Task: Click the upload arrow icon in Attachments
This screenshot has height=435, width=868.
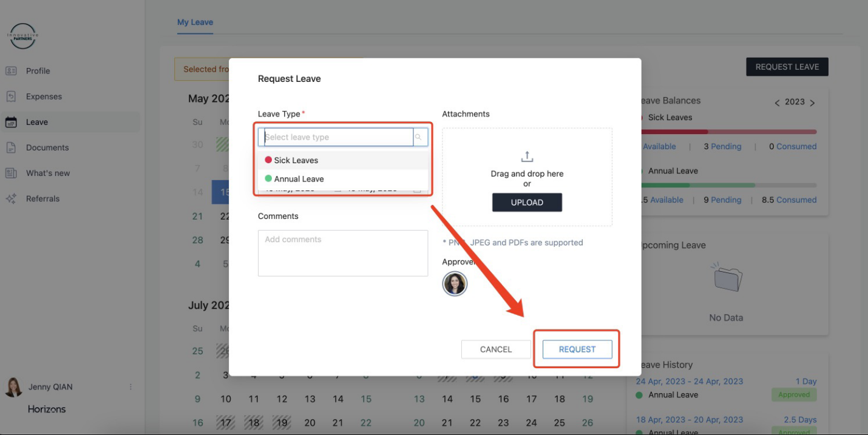Action: [527, 157]
